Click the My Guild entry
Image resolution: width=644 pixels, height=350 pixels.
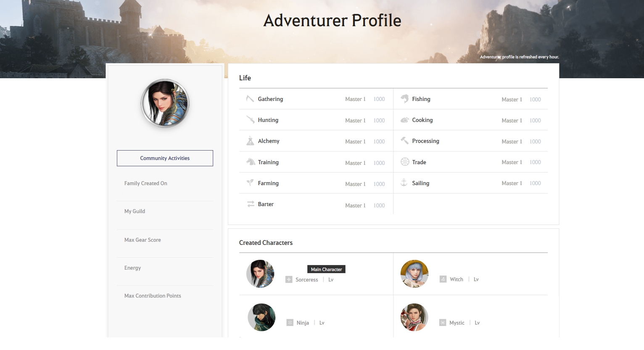point(135,211)
